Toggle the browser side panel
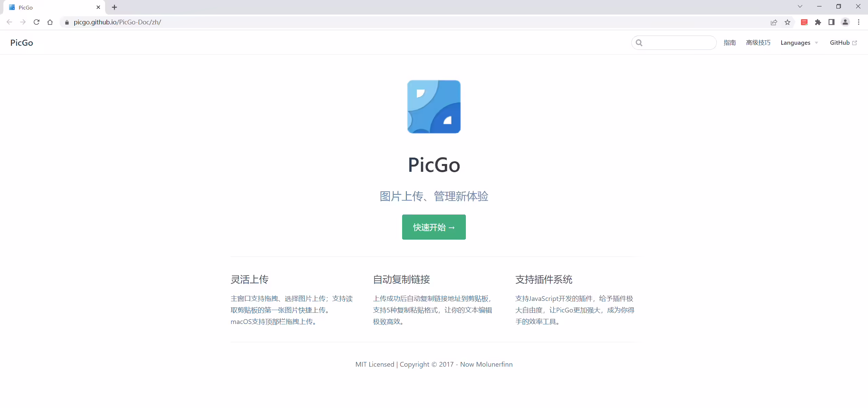 tap(831, 22)
